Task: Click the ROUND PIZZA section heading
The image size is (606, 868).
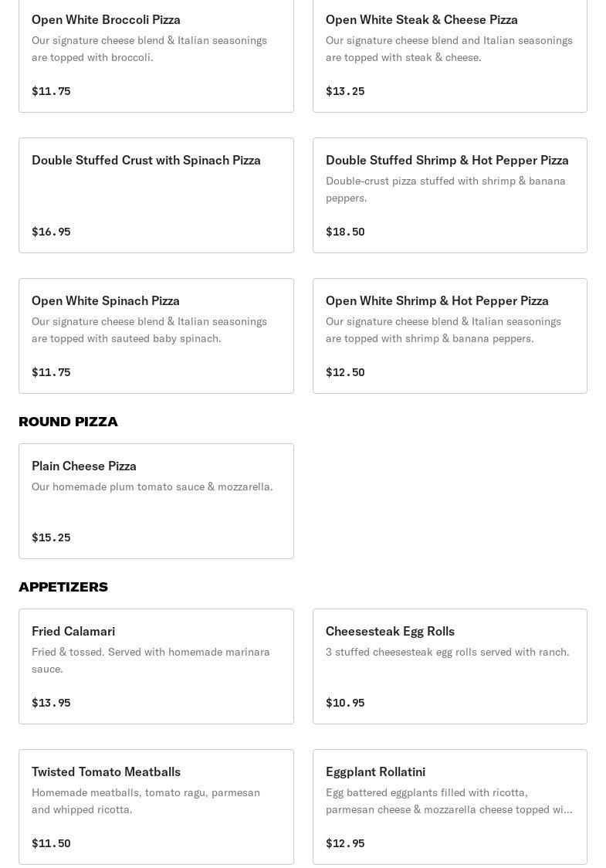Action: pyautogui.click(x=68, y=422)
